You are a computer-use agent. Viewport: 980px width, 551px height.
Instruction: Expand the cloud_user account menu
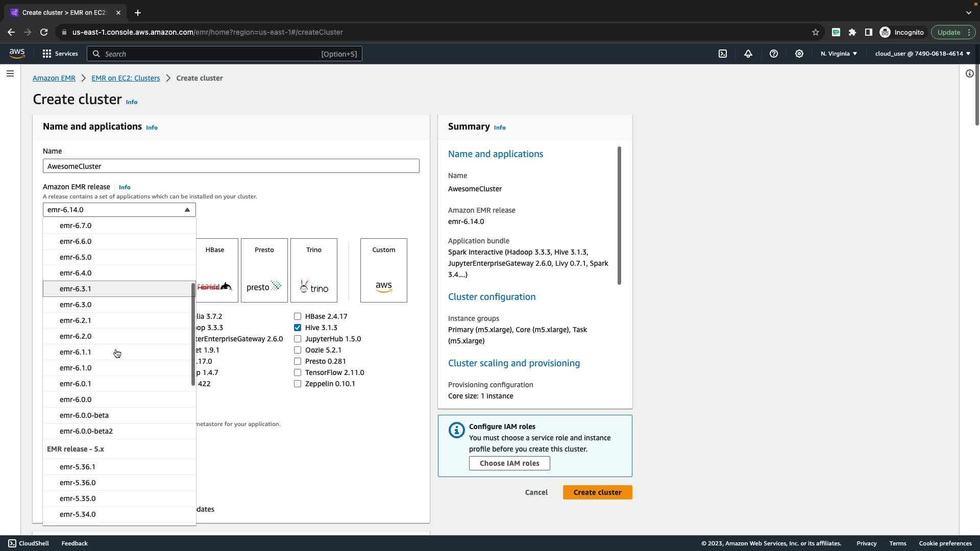point(922,54)
